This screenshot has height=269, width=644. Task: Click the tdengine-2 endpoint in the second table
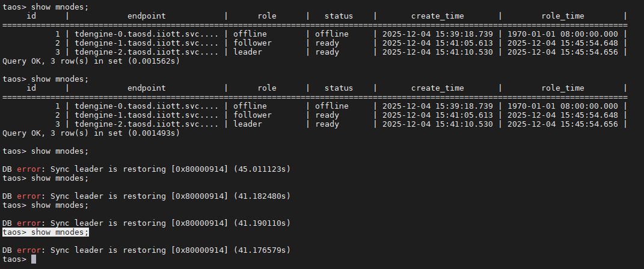point(146,124)
